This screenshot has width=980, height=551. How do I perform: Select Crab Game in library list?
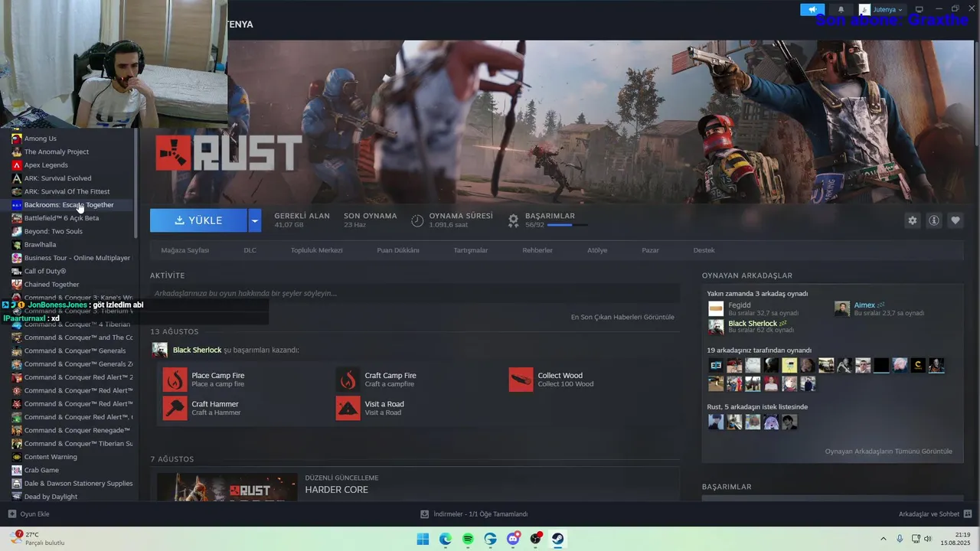pos(41,470)
